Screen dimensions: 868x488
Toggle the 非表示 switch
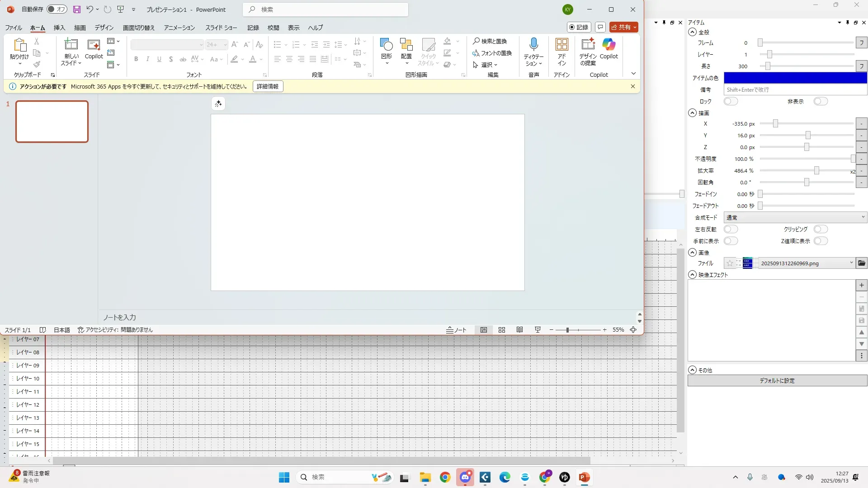tap(820, 101)
